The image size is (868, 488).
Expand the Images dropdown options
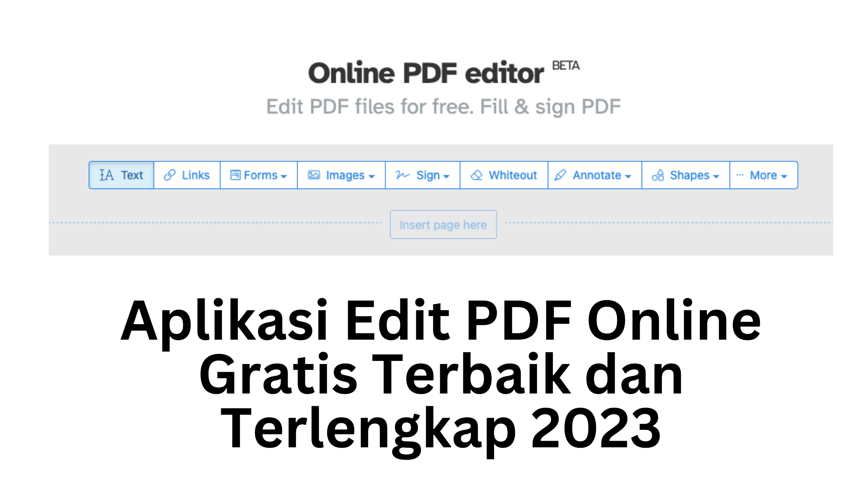(x=340, y=175)
